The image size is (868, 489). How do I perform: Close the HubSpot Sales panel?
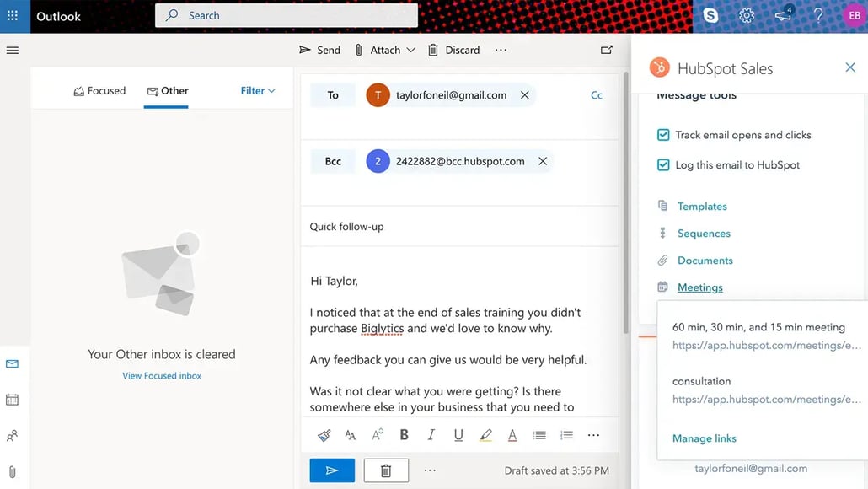(x=850, y=67)
